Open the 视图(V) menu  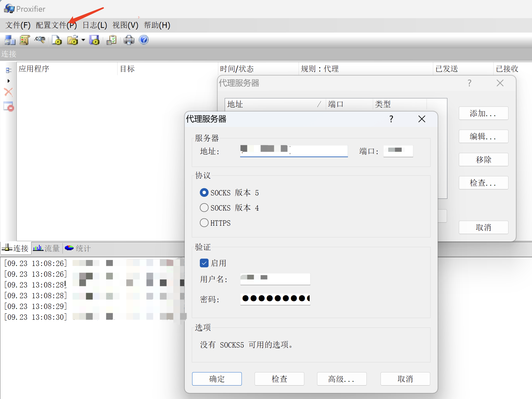[x=125, y=25]
